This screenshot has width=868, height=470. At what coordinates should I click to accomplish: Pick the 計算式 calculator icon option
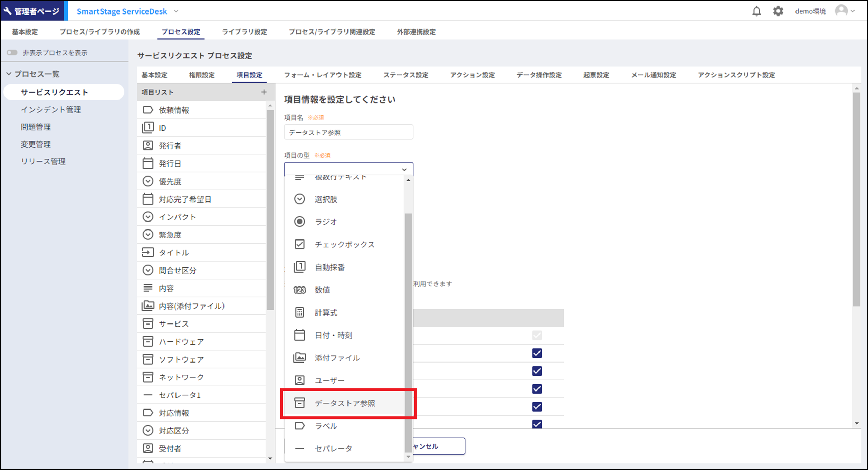[299, 312]
